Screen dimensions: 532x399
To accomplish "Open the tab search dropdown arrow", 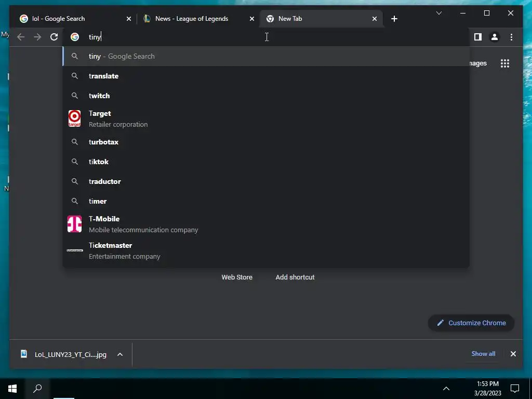I will pyautogui.click(x=438, y=13).
